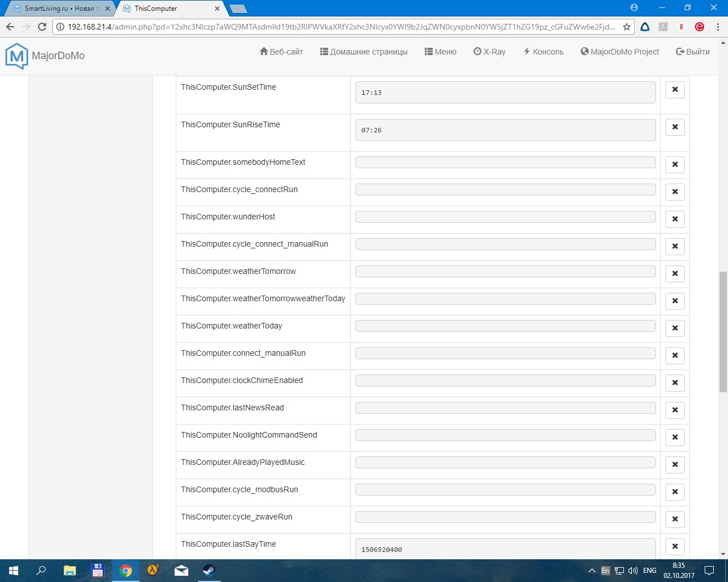Open the Mail app on taskbar
Image resolution: width=728 pixels, height=582 pixels.
[x=181, y=571]
